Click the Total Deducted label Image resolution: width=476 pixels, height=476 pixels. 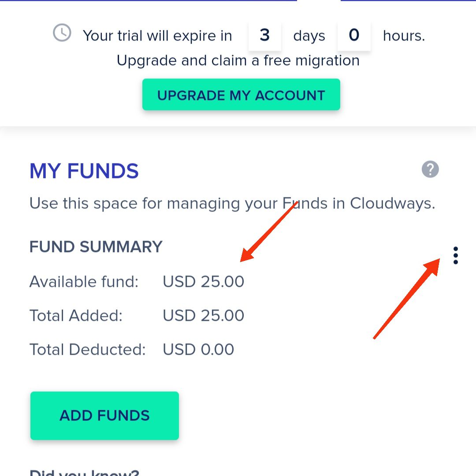[87, 350]
